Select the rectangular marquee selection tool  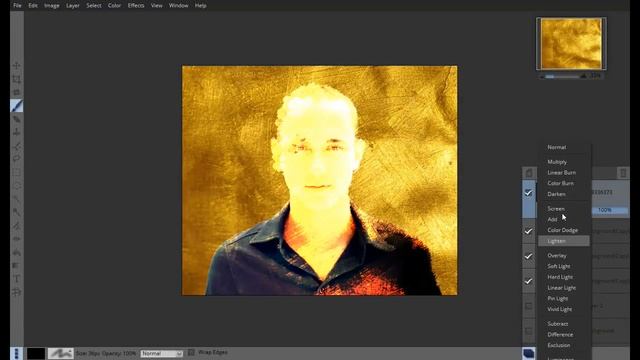(16, 172)
